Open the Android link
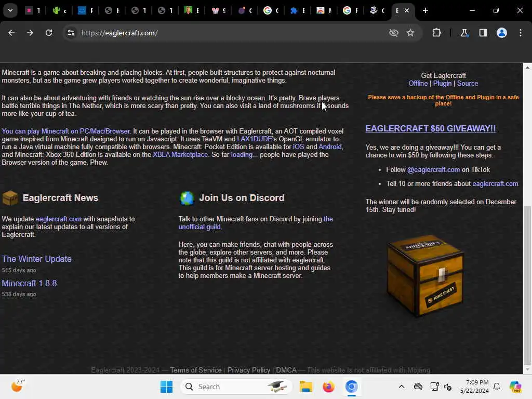532x399 pixels. point(330,147)
